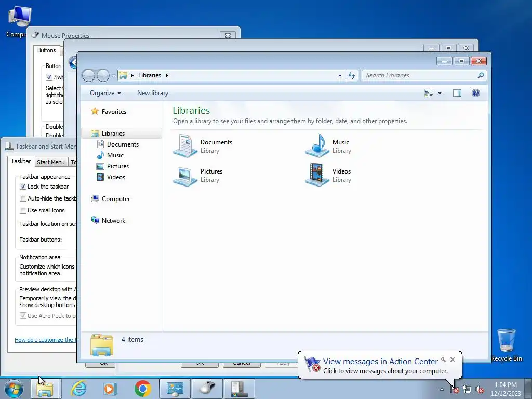Screen dimensions: 532x399
Task: Open address bar history dropdown arrow
Action: (340, 75)
